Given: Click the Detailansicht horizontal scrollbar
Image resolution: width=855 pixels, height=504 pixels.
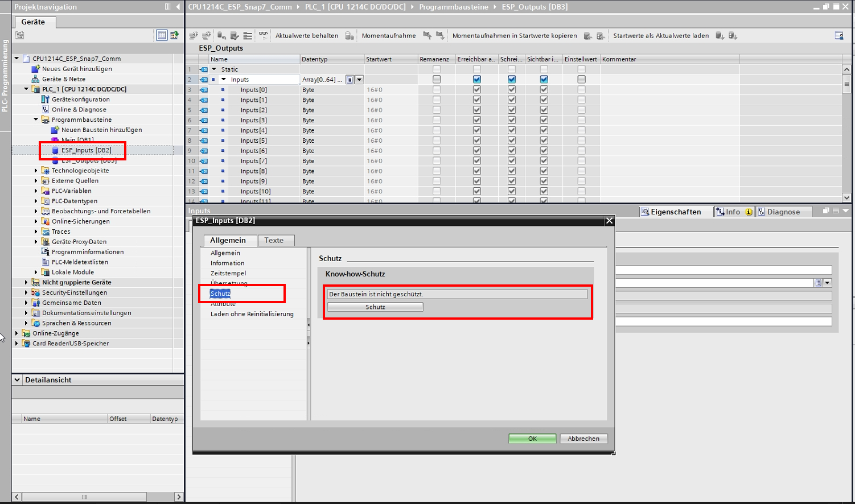Looking at the screenshot, I should point(85,497).
